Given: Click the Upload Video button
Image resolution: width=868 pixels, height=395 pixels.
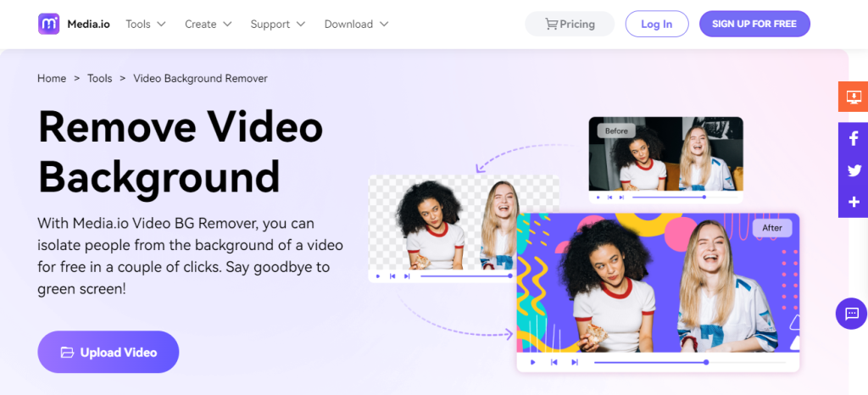Looking at the screenshot, I should click(108, 352).
